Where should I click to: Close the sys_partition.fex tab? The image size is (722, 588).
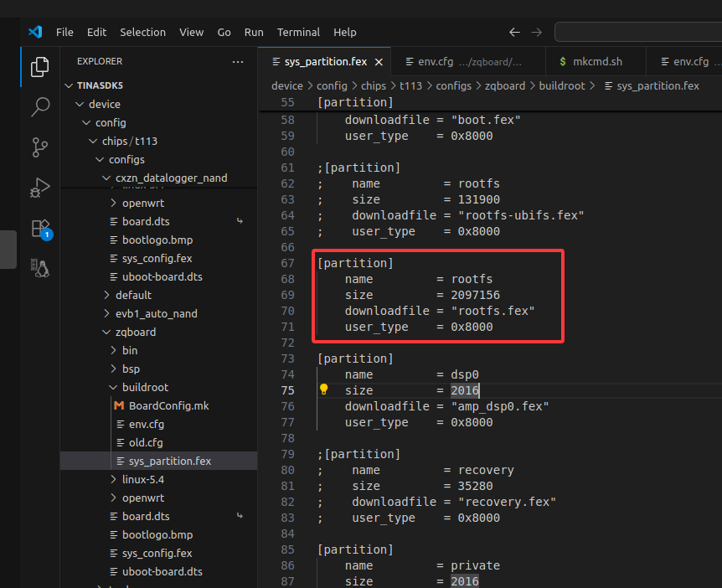pos(379,62)
